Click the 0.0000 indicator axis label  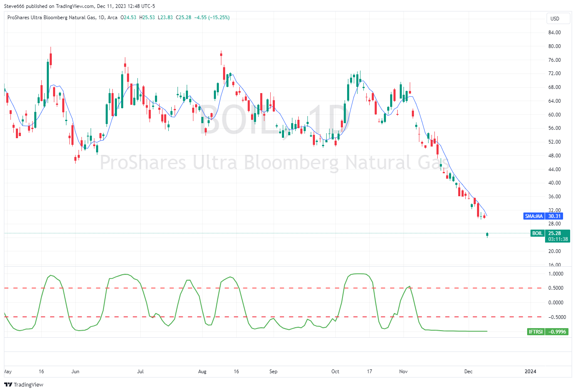click(x=556, y=303)
